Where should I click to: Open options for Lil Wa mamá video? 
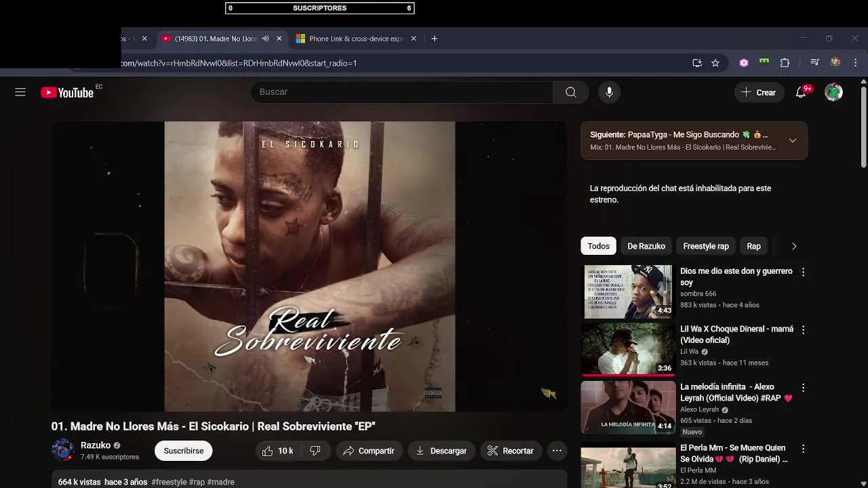click(x=803, y=330)
